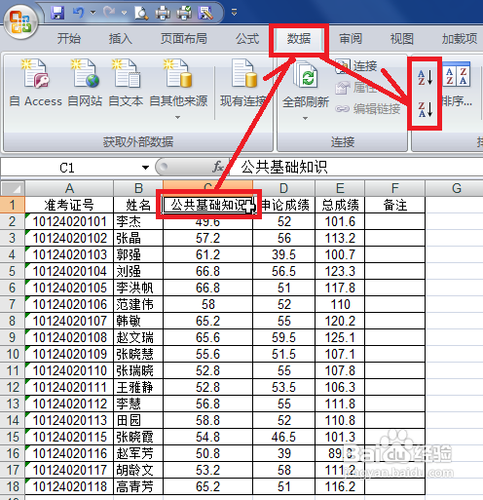
Task: Select column F header
Action: click(x=395, y=188)
